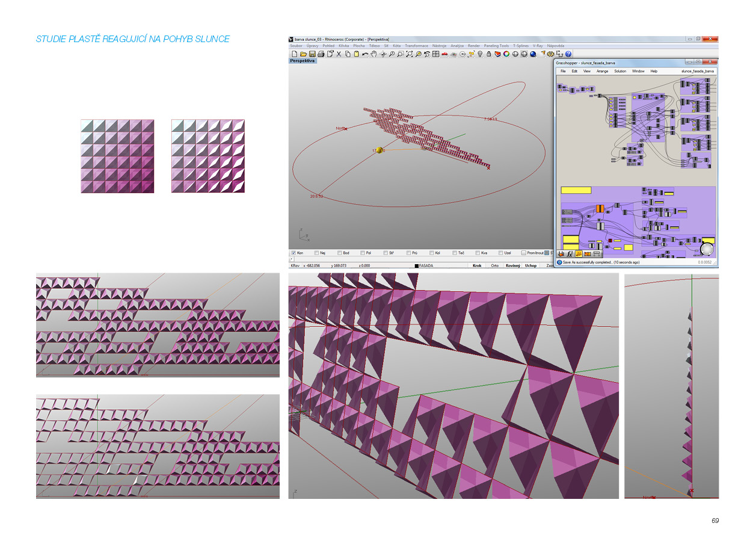Click the light bulb hide objects icon
This screenshot has width=756, height=535.
[480, 54]
